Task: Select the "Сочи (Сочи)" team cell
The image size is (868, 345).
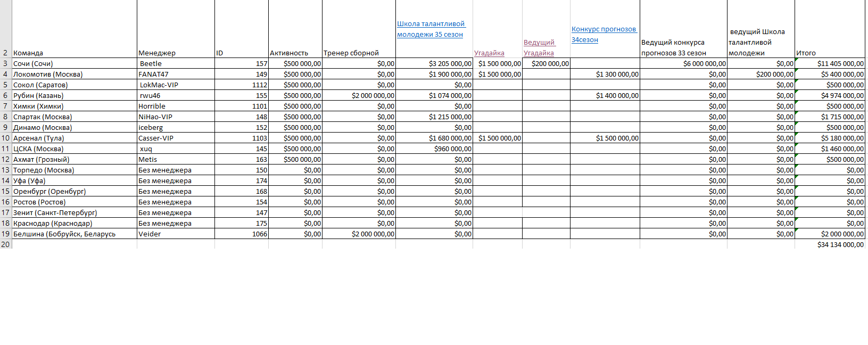Action: point(33,63)
